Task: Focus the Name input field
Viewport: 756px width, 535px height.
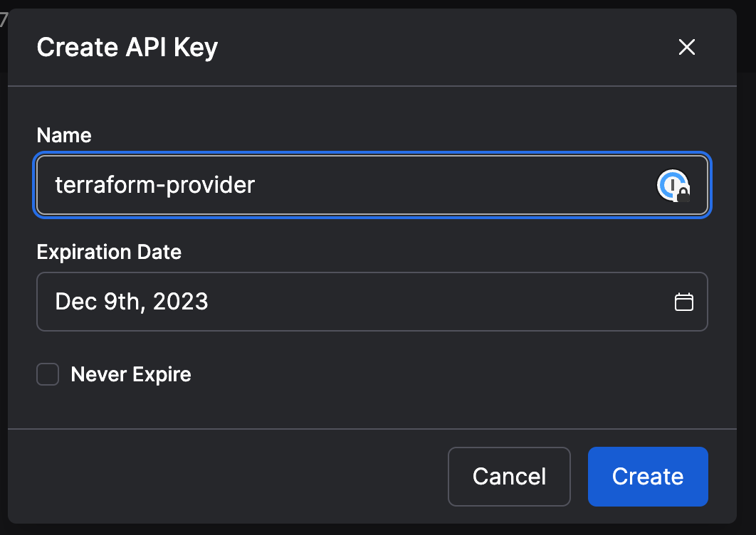Action: coord(372,185)
